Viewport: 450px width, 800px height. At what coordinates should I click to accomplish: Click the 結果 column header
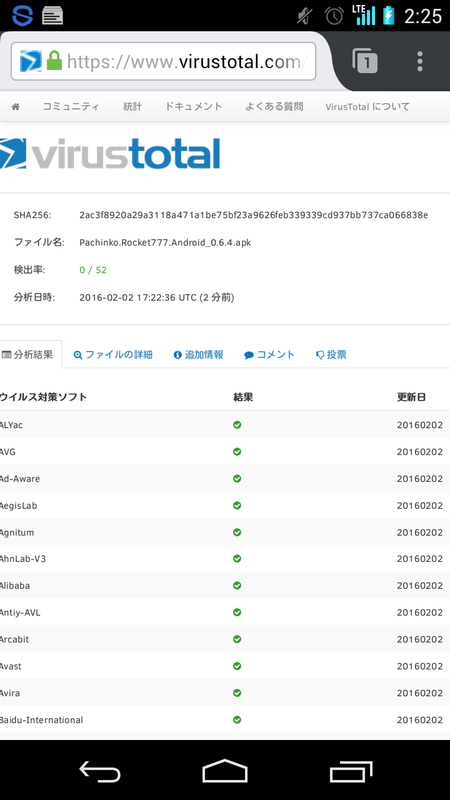(x=243, y=397)
